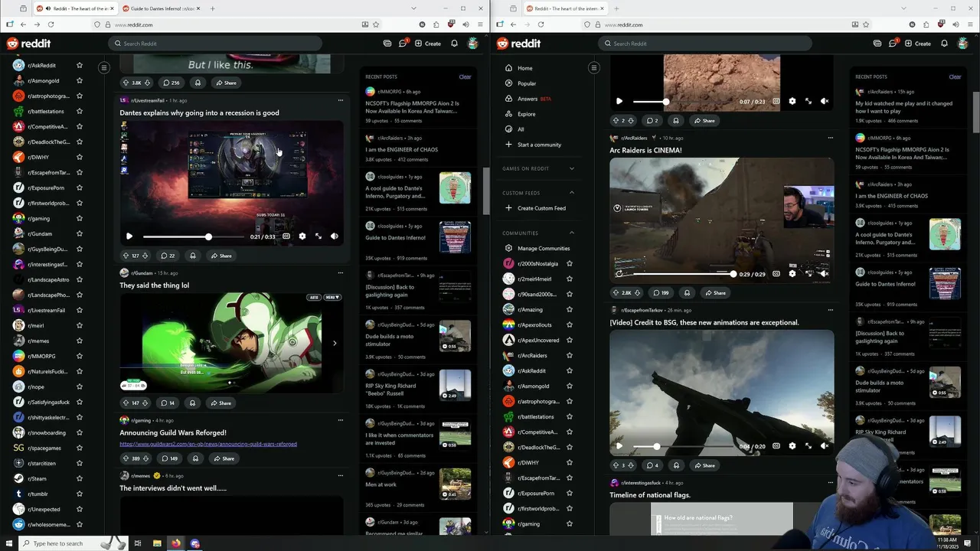Image resolution: width=980 pixels, height=551 pixels.
Task: Switch to Guide to Dantes Inferno tab
Action: (162, 8)
